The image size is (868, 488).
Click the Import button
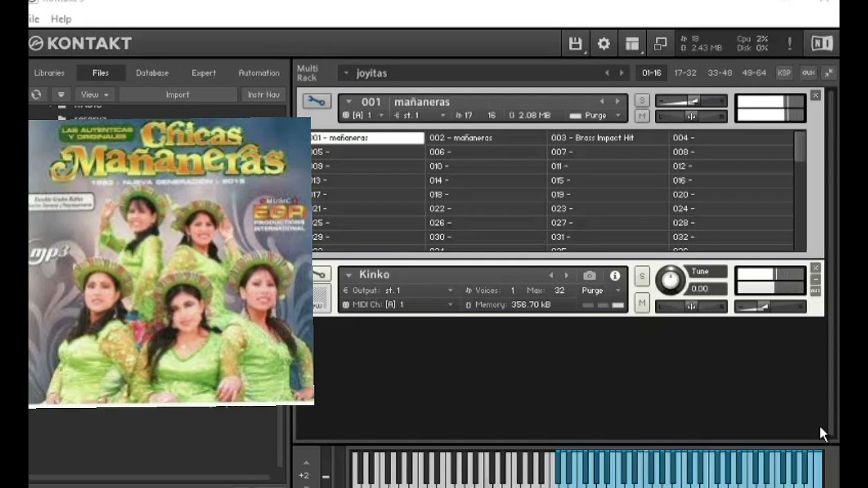click(178, 95)
